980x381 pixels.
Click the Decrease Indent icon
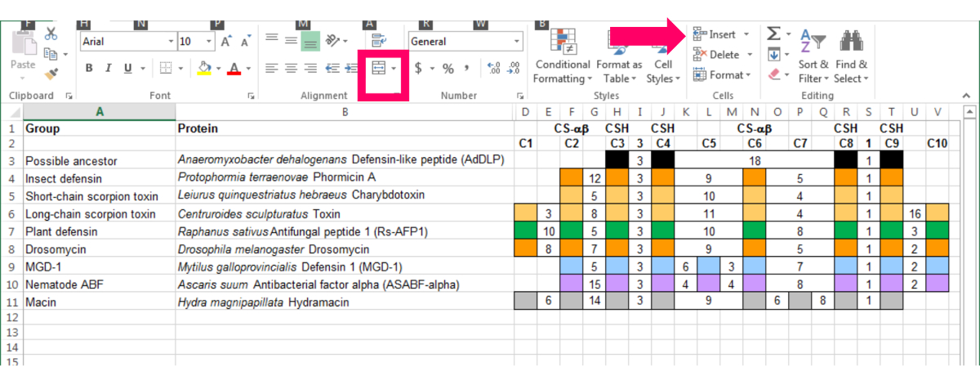(x=332, y=69)
